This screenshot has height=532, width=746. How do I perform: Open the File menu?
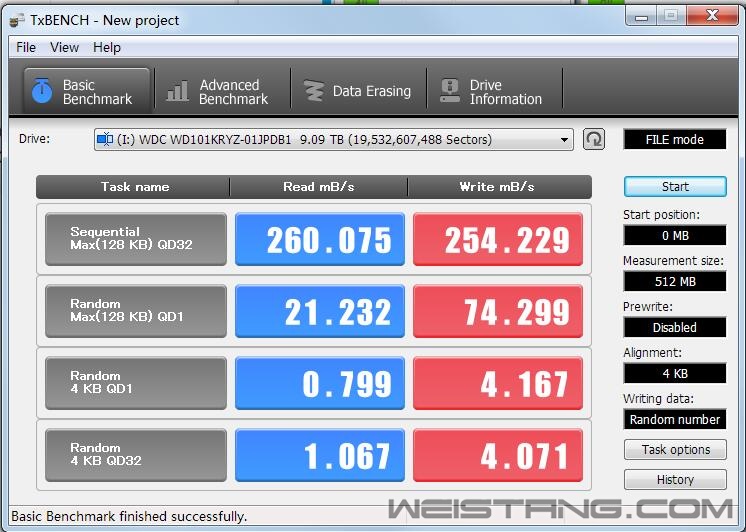[26, 48]
